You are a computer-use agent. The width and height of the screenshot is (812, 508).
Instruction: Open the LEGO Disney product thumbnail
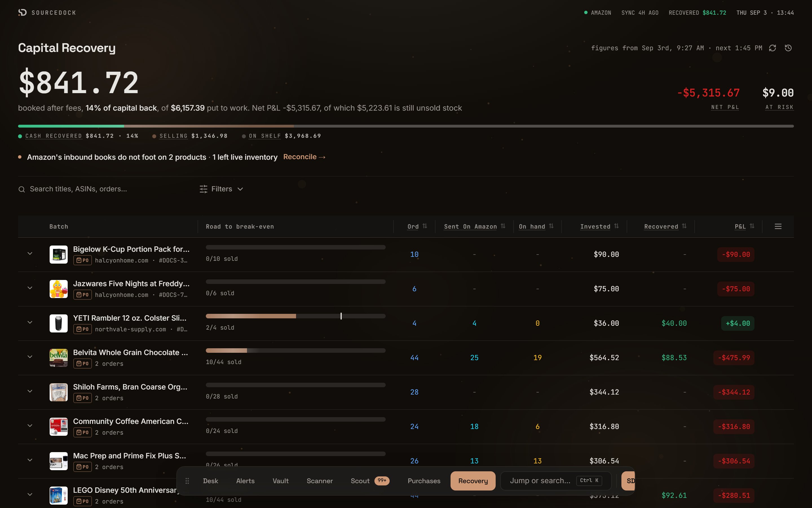[58, 495]
